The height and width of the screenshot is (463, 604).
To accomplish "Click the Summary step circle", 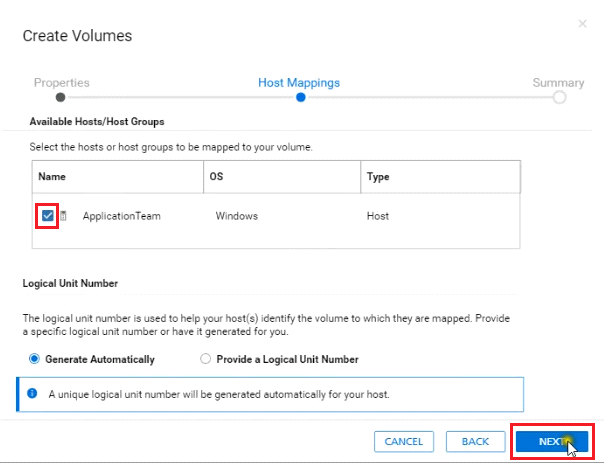I will click(559, 97).
